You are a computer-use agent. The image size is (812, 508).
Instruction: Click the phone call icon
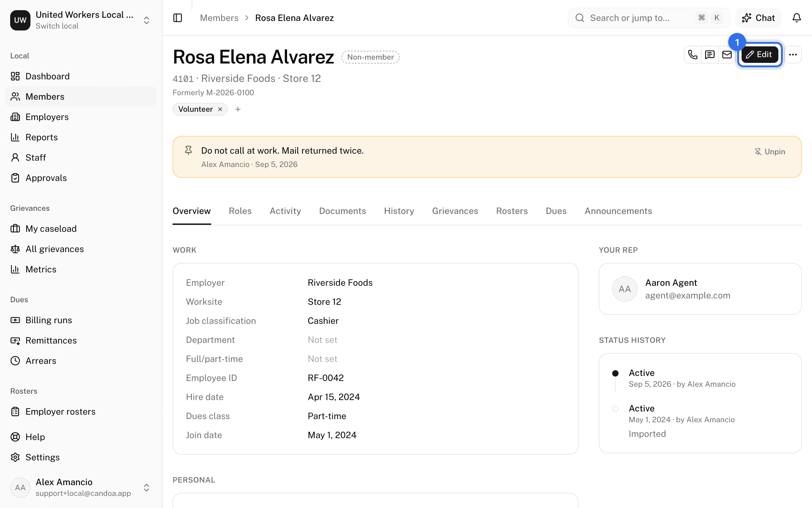coord(692,54)
